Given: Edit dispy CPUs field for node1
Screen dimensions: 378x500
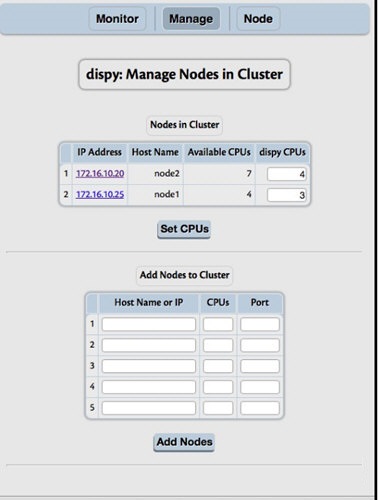Looking at the screenshot, I should [287, 195].
